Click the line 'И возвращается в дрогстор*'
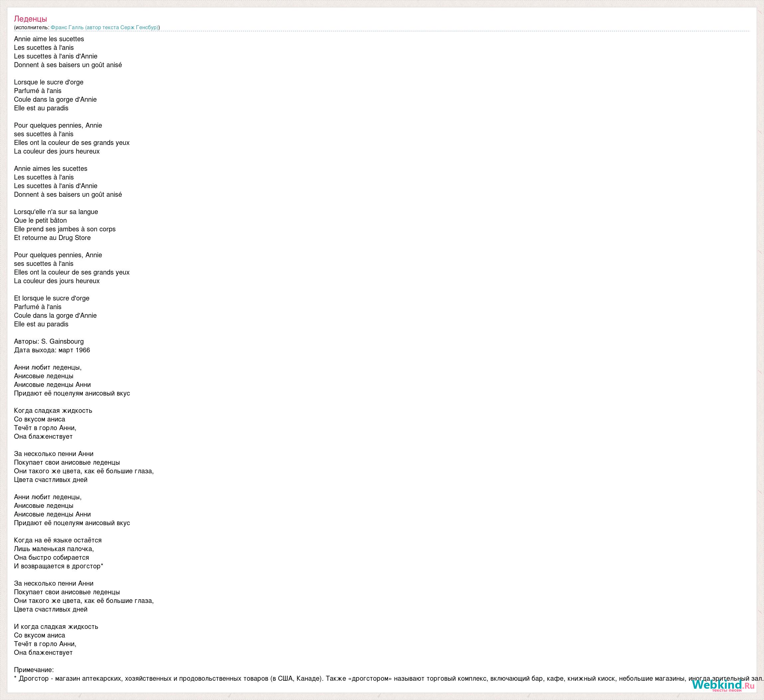The image size is (764, 700). click(59, 566)
